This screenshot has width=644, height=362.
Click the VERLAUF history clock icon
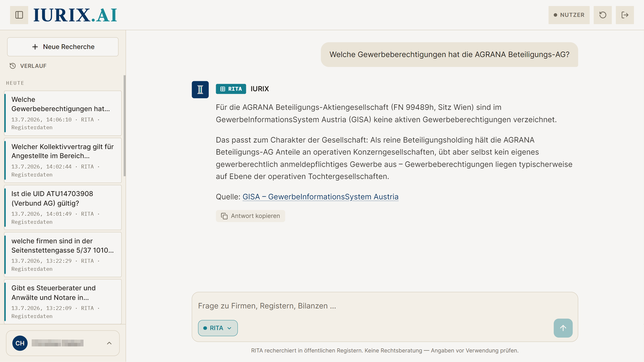tap(13, 66)
